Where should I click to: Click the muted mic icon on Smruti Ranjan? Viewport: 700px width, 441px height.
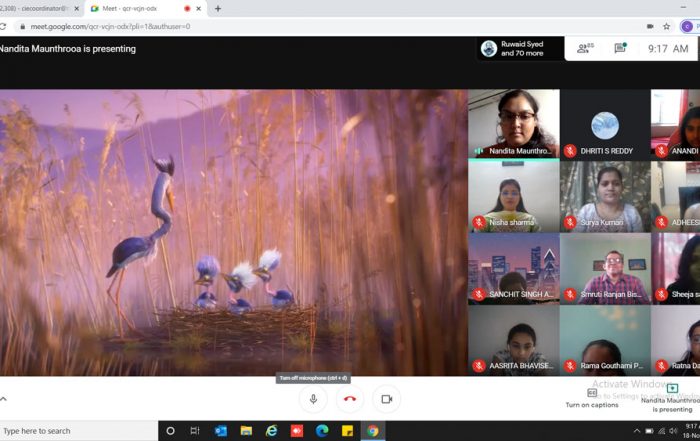(x=570, y=294)
